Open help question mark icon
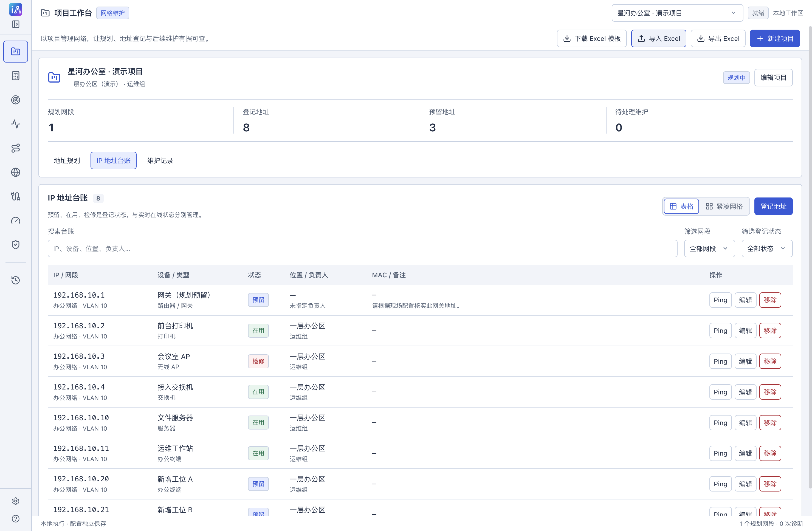812x531 pixels. click(16, 519)
